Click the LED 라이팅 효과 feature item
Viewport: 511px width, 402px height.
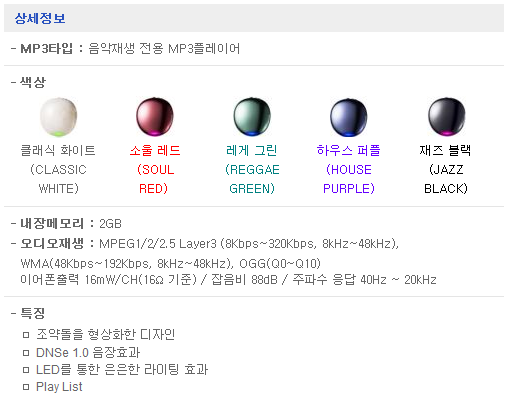point(122,369)
